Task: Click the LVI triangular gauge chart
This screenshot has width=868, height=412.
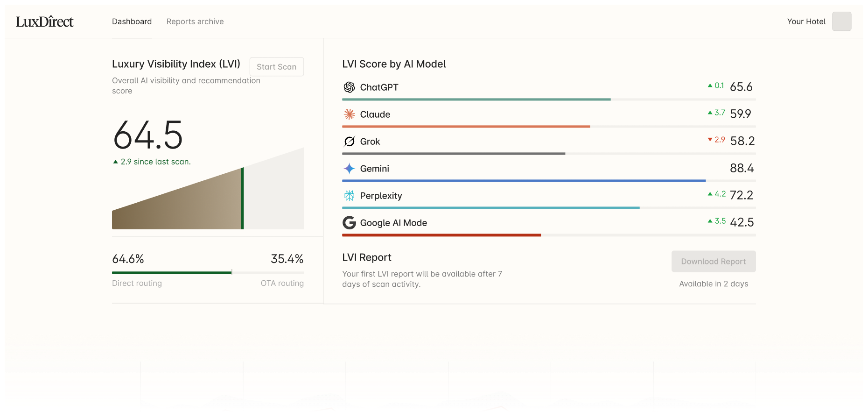Action: pyautogui.click(x=208, y=188)
